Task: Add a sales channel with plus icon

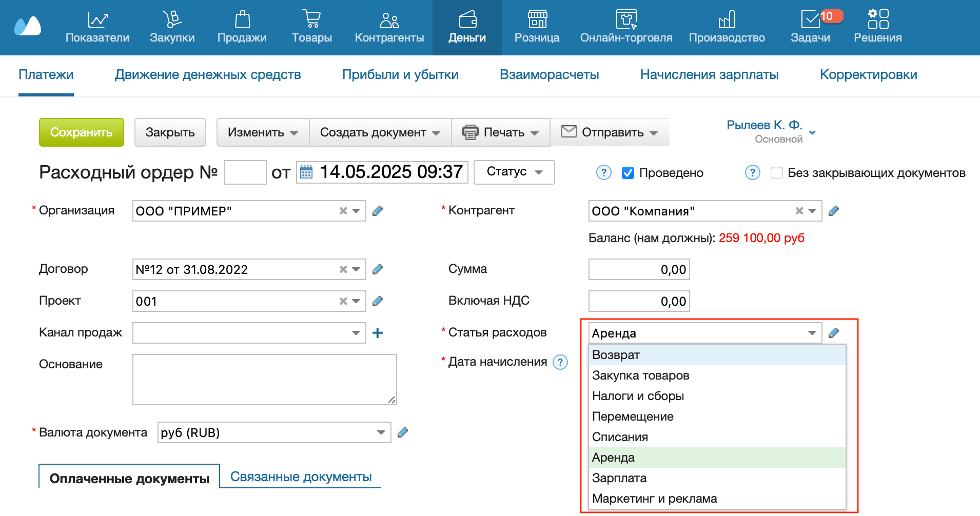Action: pyautogui.click(x=378, y=333)
